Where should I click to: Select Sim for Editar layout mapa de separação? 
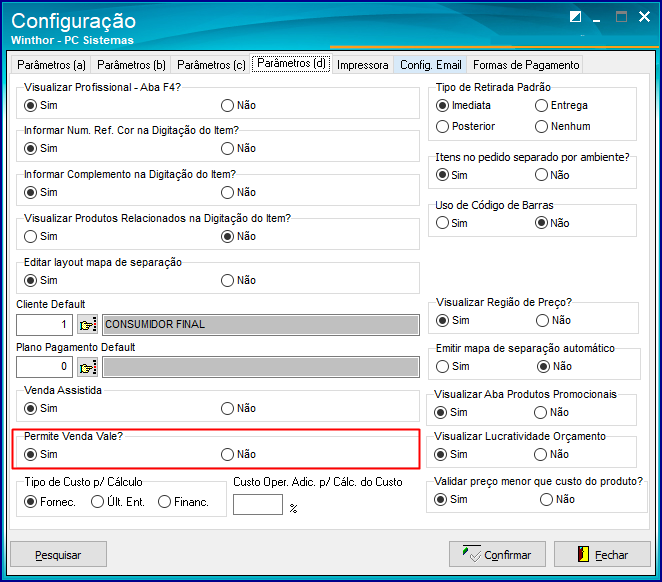[x=41, y=280]
